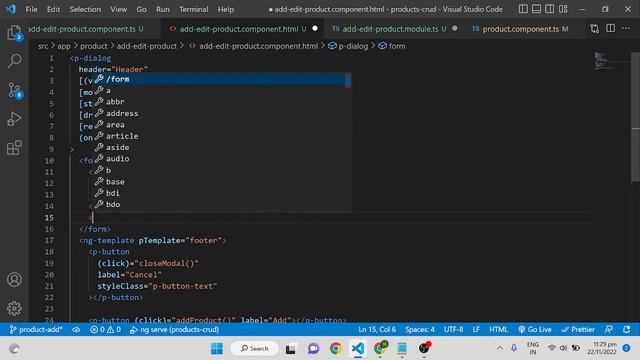Open the Source Control view
Screen dimensions: 640x360
tap(14, 90)
